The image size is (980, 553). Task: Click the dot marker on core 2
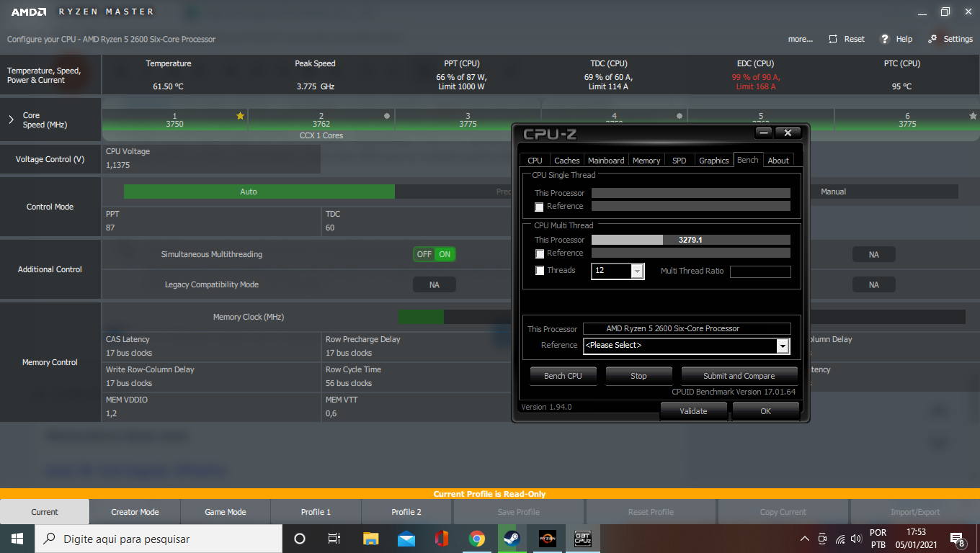click(387, 115)
